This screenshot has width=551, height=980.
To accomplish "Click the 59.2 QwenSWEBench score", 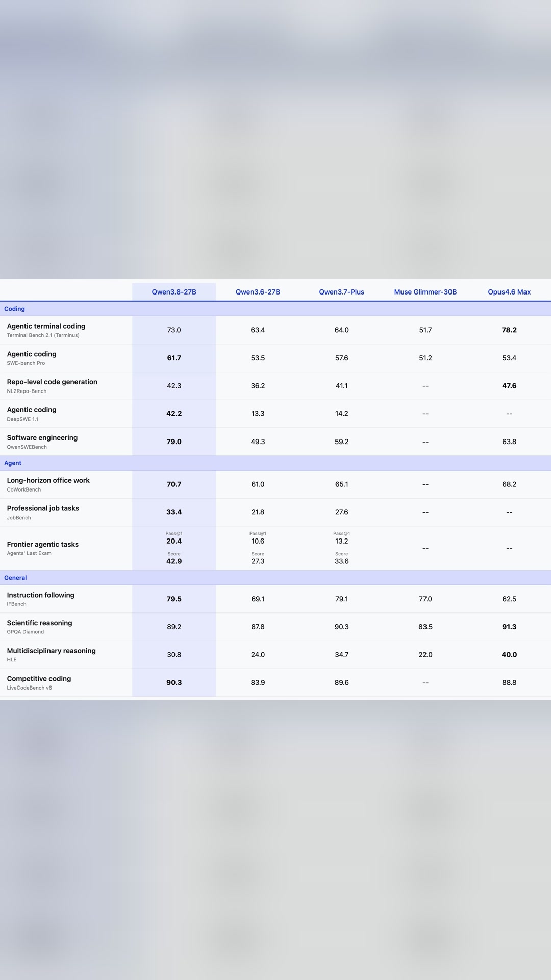I will (x=342, y=442).
